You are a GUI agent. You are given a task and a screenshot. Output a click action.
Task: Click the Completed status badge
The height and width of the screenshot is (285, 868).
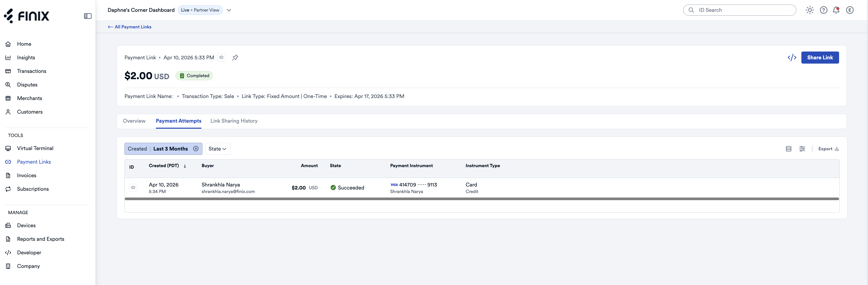tap(194, 76)
